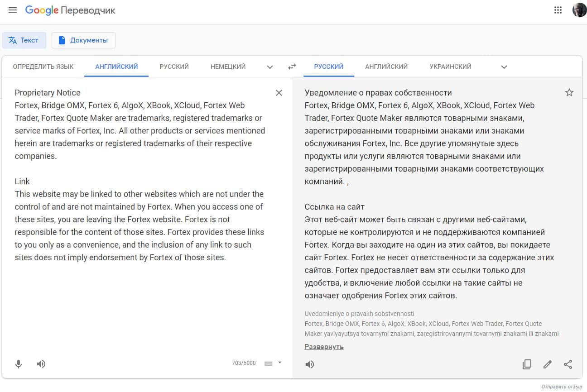Copy the translation to clipboard
The height and width of the screenshot is (392, 587).
click(527, 364)
